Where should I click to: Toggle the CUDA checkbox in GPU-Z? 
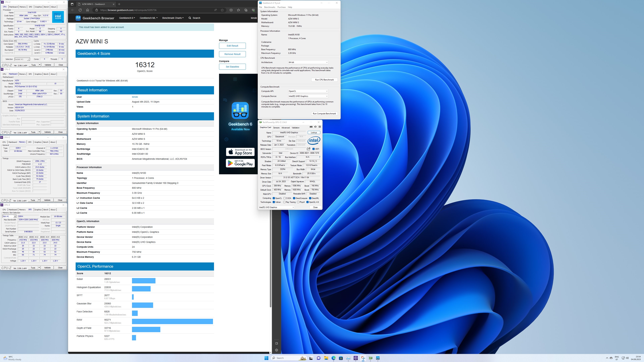click(x=284, y=198)
